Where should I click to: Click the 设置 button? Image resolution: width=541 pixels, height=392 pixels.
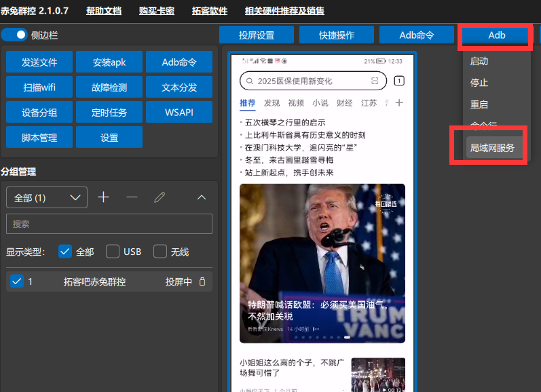pos(109,138)
